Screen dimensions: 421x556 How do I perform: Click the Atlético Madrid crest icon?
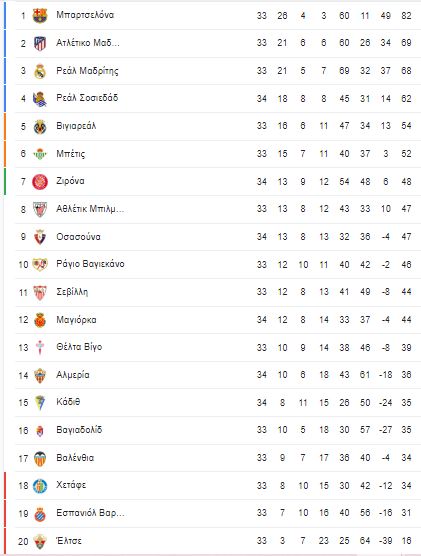tap(40, 43)
